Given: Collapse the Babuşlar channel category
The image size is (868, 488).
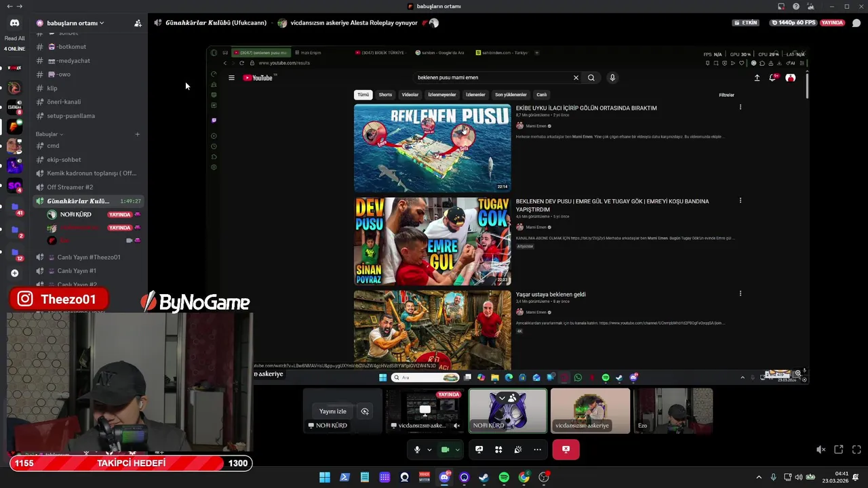Looking at the screenshot, I should click(50, 134).
